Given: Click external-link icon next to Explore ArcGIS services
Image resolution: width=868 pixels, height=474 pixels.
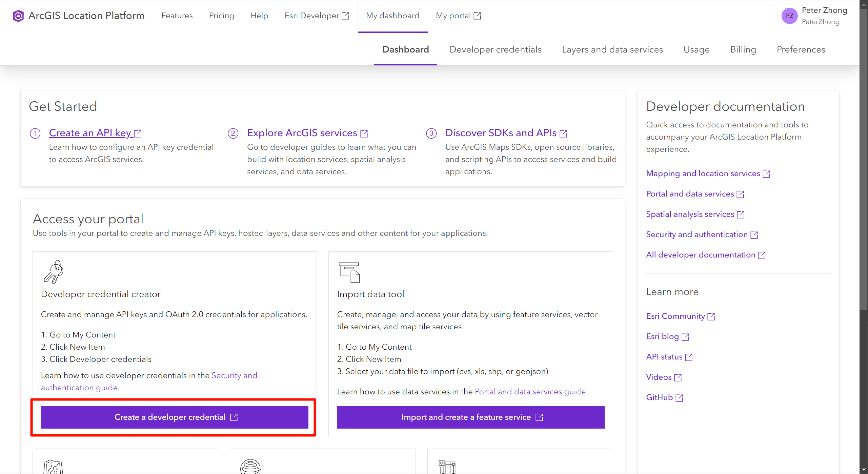Looking at the screenshot, I should [x=364, y=133].
